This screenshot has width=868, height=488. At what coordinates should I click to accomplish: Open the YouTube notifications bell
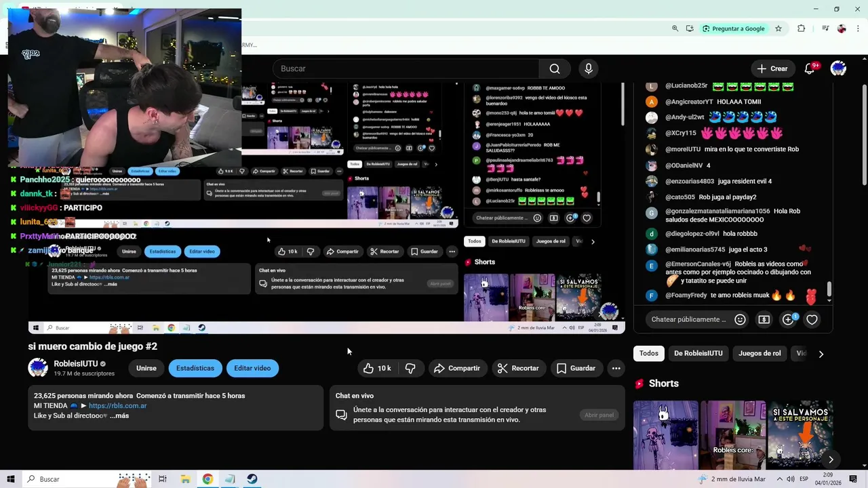click(x=810, y=68)
